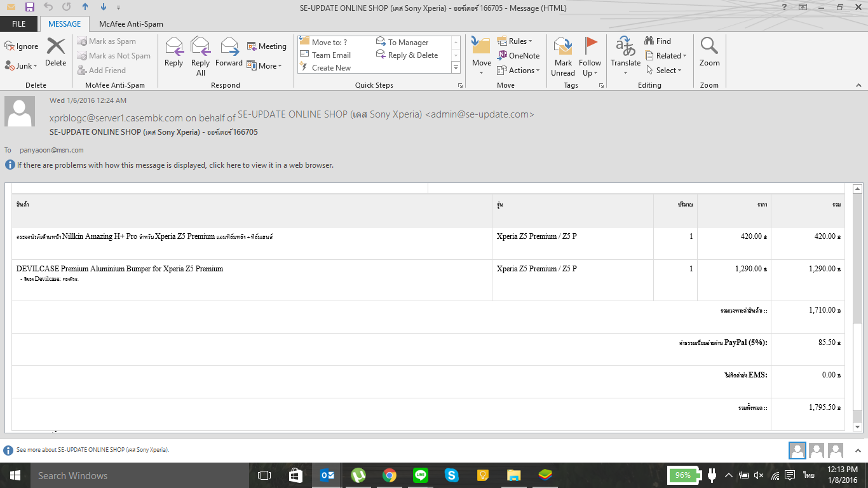Open the Follow Up flag menu
The height and width of the screenshot is (488, 868).
pos(590,56)
